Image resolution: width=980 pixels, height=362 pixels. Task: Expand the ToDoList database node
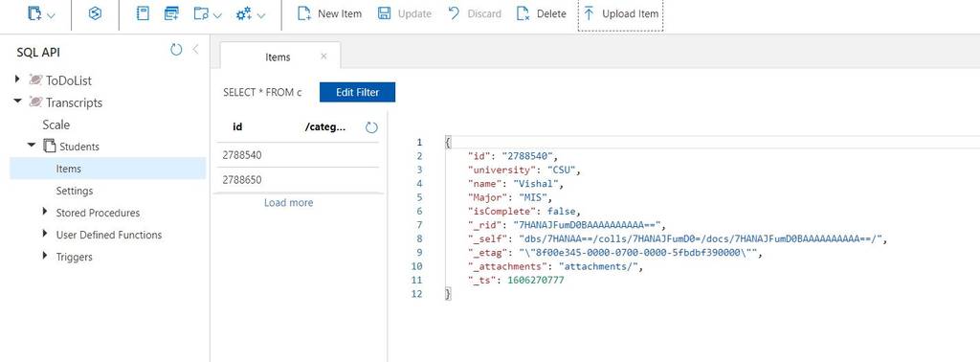click(x=17, y=79)
